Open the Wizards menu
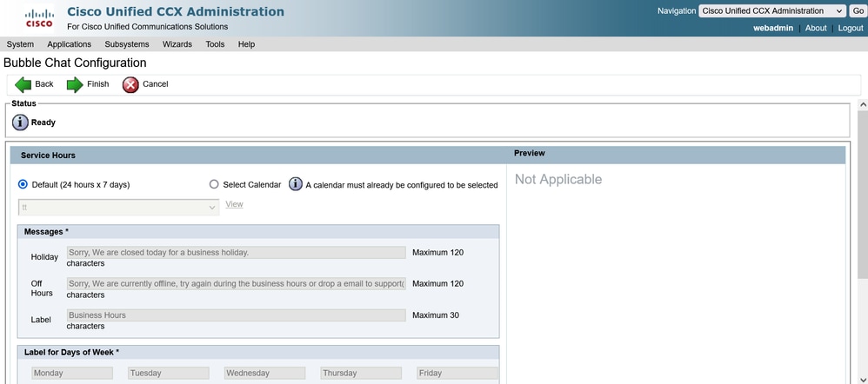This screenshot has height=384, width=868. (x=177, y=44)
